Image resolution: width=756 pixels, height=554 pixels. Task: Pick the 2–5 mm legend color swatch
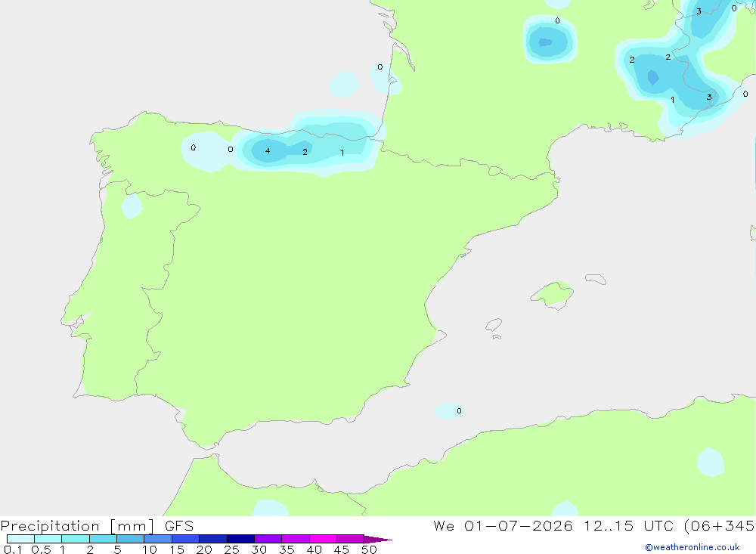tap(103, 539)
